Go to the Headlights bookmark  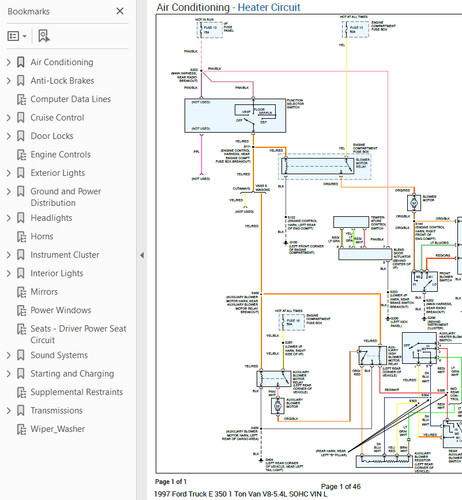point(51,218)
